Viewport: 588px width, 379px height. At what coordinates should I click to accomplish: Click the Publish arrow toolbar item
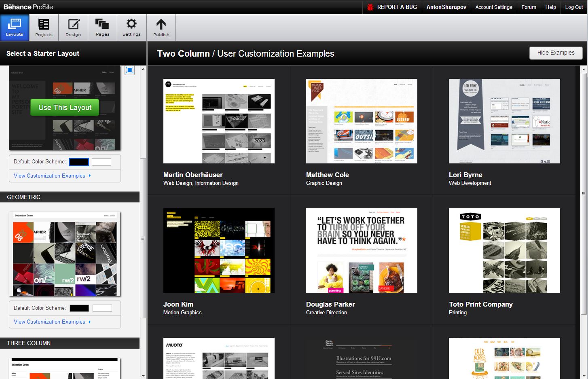pyautogui.click(x=161, y=28)
